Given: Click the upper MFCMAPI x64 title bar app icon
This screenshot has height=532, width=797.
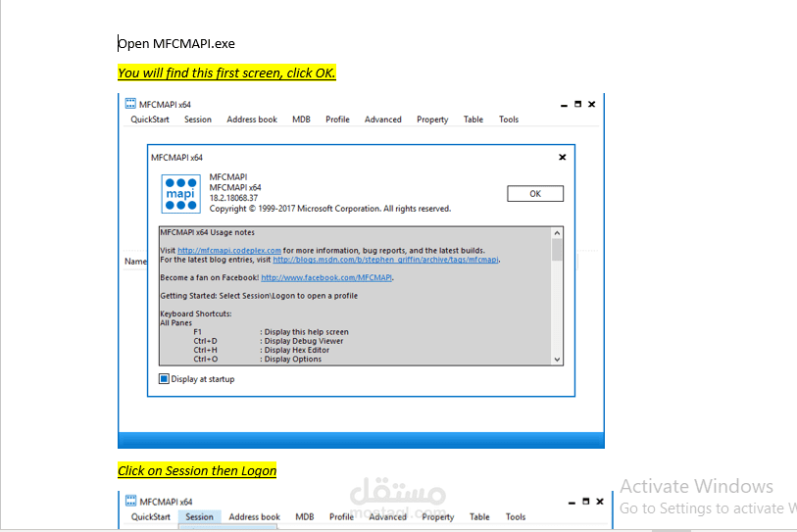Looking at the screenshot, I should [130, 104].
